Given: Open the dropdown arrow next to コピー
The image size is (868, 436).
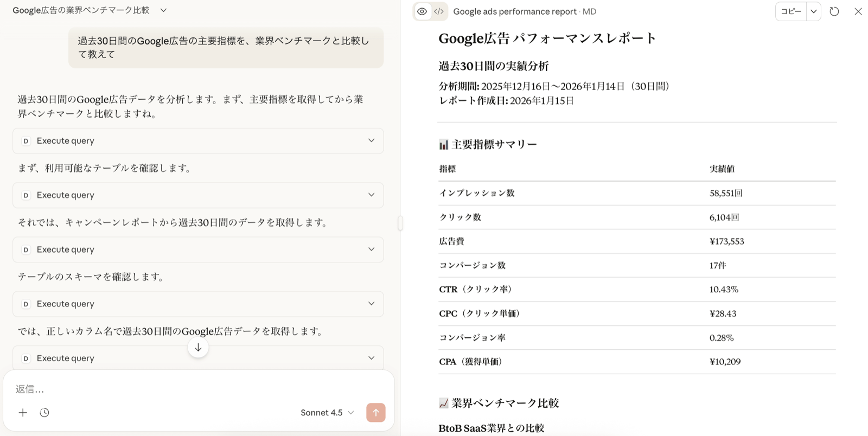Looking at the screenshot, I should coord(814,11).
